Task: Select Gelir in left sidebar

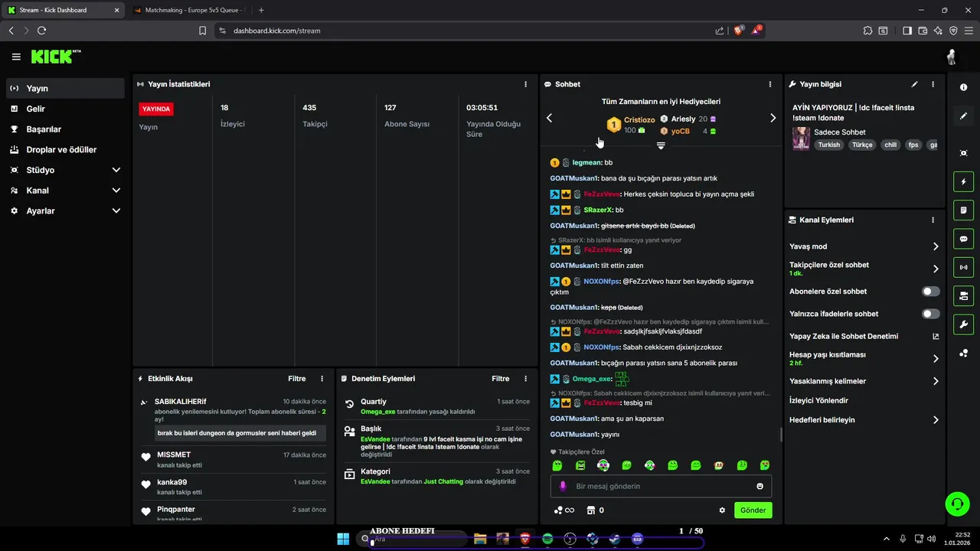Action: [65, 109]
